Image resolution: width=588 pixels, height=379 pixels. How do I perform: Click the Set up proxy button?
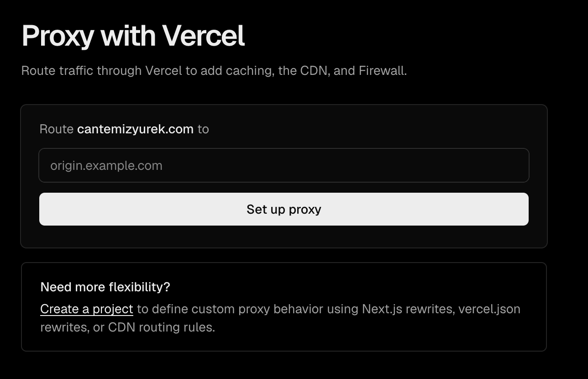tap(283, 209)
